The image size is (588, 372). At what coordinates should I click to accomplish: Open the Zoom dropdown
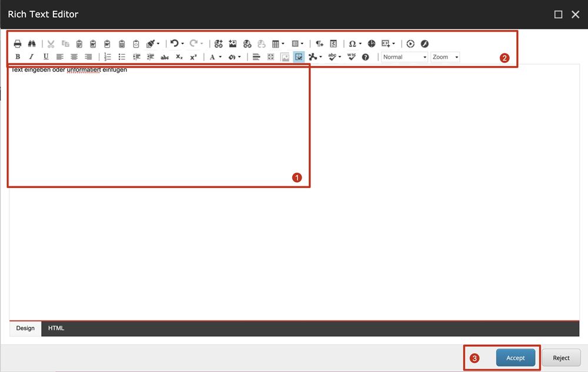pyautogui.click(x=445, y=57)
